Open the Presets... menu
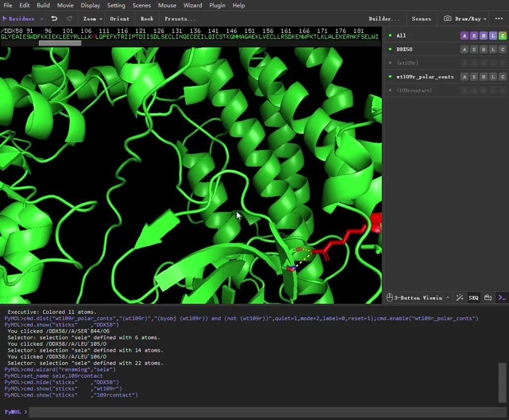This screenshot has height=420, width=509. 180,19
